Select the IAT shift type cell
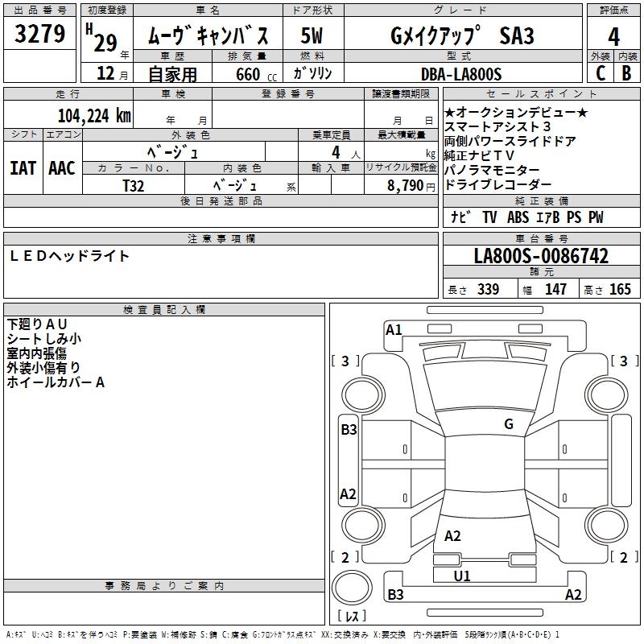The image size is (644, 644). click(23, 167)
